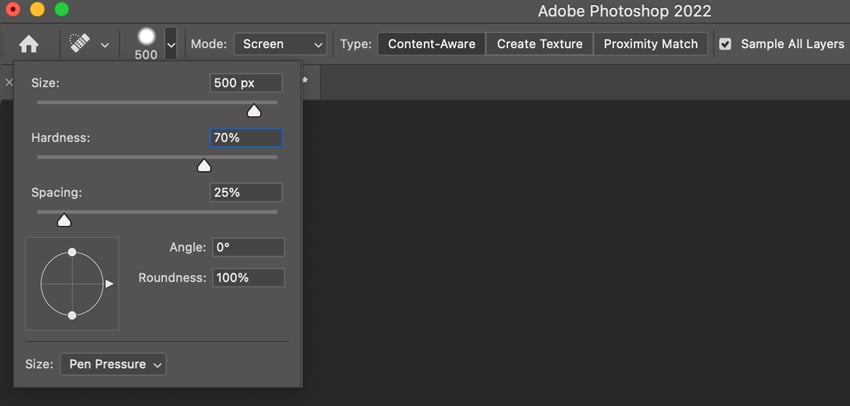The image size is (850, 406).
Task: Select the Create Texture type button
Action: [539, 44]
